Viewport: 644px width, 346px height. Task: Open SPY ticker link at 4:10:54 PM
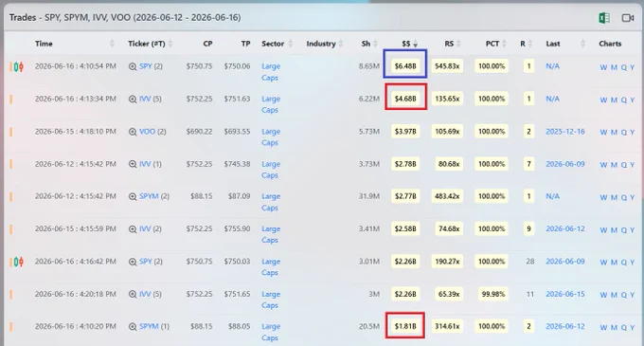(146, 66)
